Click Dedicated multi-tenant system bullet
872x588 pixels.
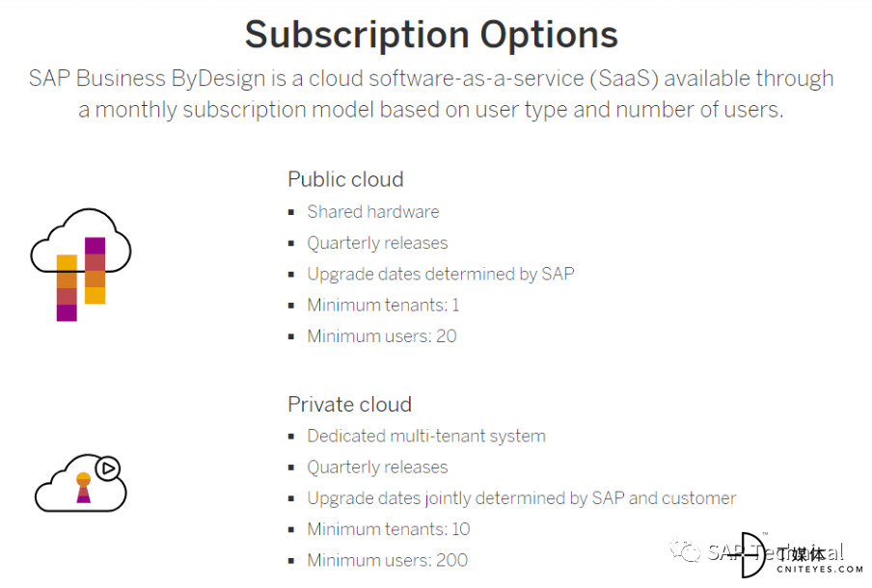pos(426,437)
